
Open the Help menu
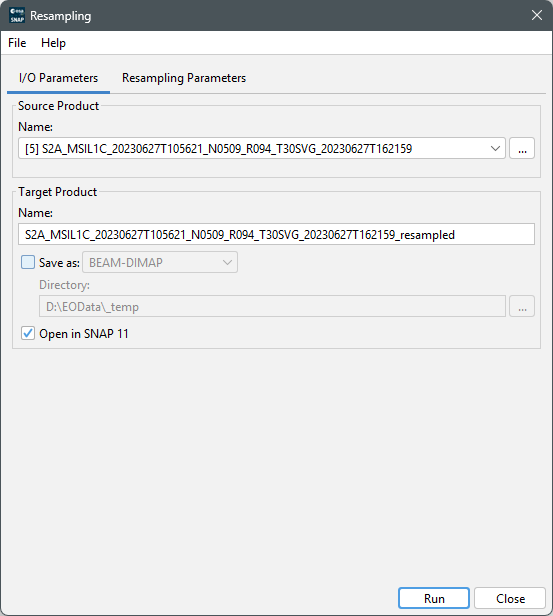pyautogui.click(x=53, y=43)
